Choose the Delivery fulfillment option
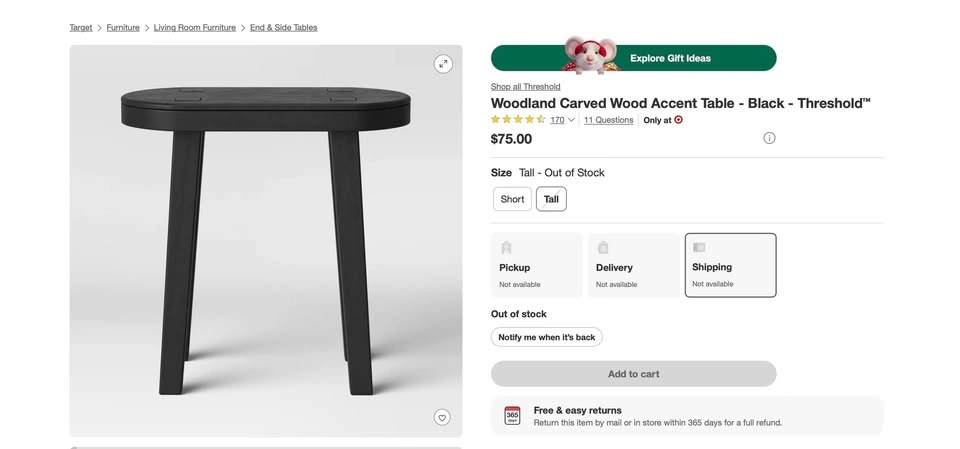Image resolution: width=960 pixels, height=449 pixels. pos(633,265)
